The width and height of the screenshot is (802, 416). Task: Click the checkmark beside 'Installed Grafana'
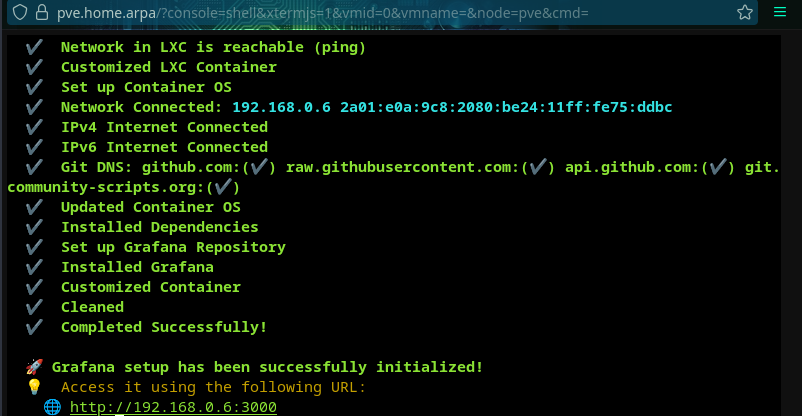point(34,267)
